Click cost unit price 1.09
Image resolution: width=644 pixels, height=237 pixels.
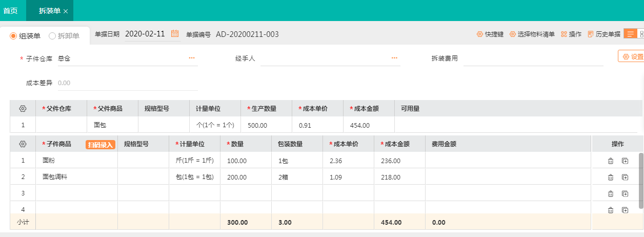pos(349,177)
